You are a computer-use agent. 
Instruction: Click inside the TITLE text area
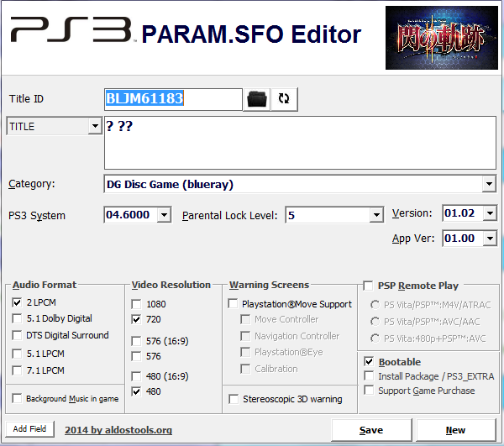tap(300, 143)
